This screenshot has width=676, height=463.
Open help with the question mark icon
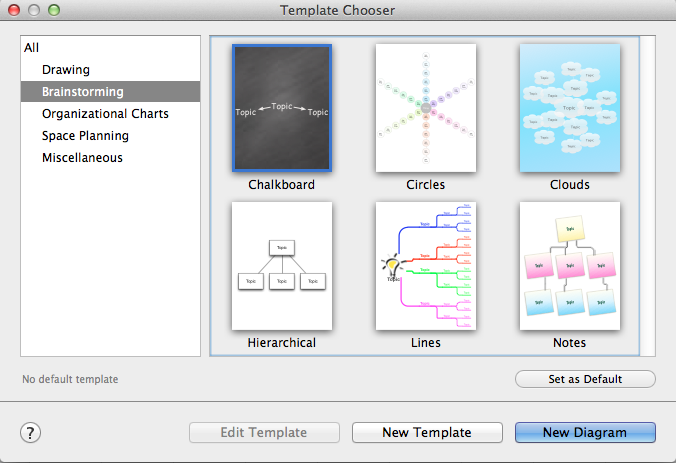pyautogui.click(x=30, y=432)
